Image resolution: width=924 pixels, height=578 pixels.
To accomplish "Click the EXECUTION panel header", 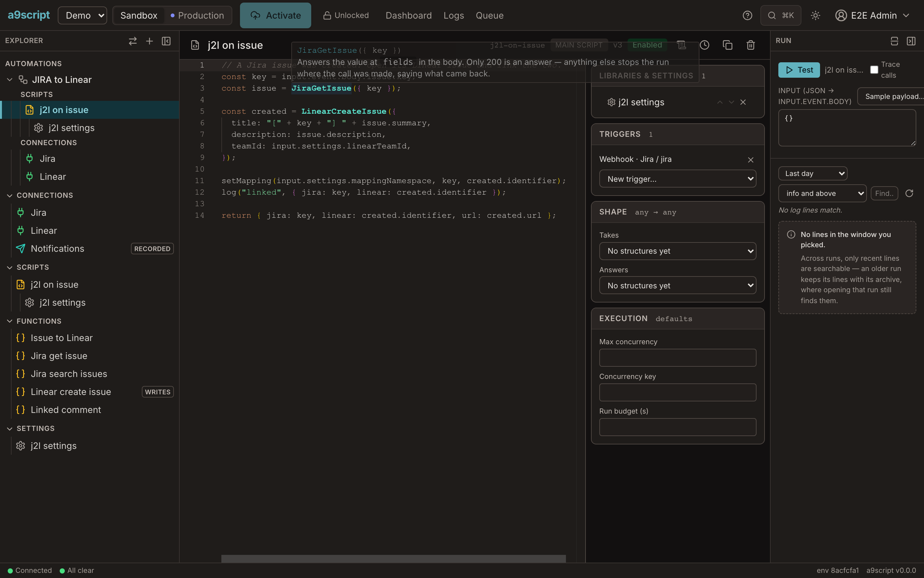I will (677, 319).
